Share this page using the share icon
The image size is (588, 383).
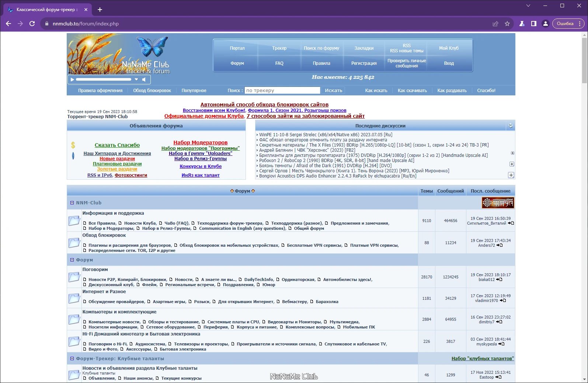tap(495, 24)
